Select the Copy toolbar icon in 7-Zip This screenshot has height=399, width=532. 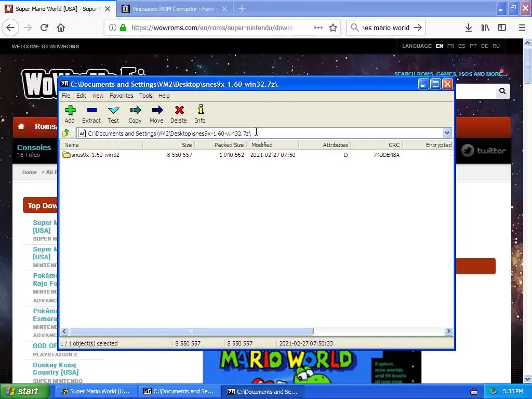click(135, 114)
